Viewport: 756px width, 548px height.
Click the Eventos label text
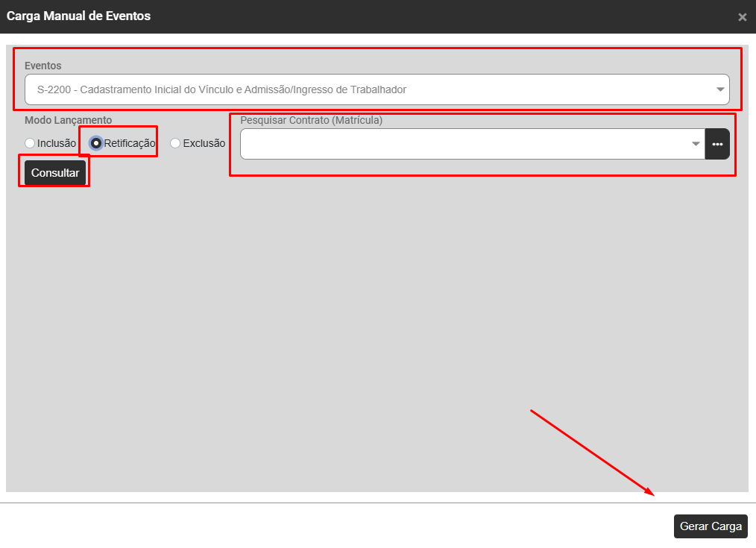coord(43,66)
